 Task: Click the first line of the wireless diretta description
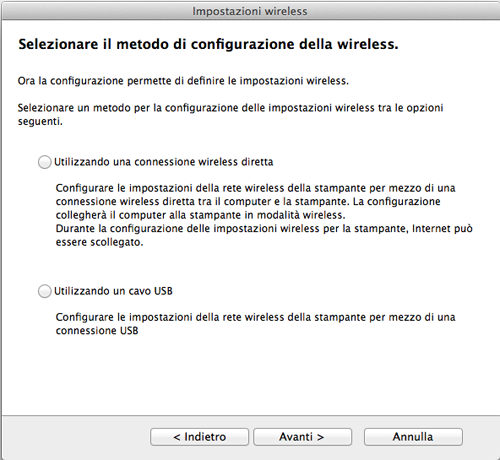coord(255,188)
